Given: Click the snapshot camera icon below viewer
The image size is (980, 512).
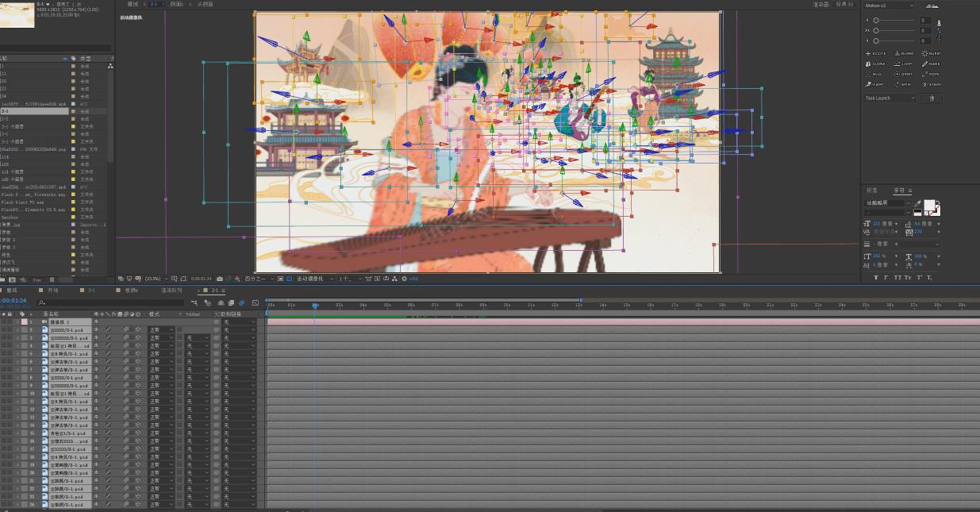Looking at the screenshot, I should pos(220,279).
